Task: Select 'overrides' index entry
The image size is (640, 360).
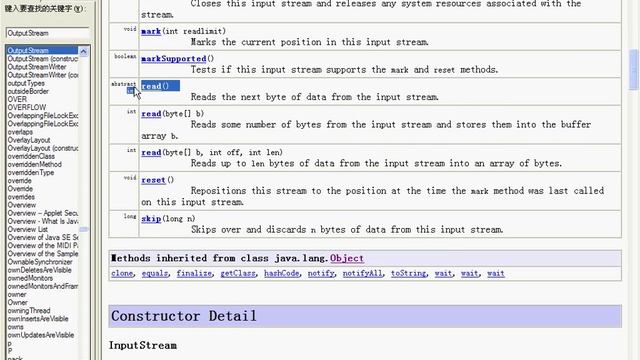Action: [21, 197]
